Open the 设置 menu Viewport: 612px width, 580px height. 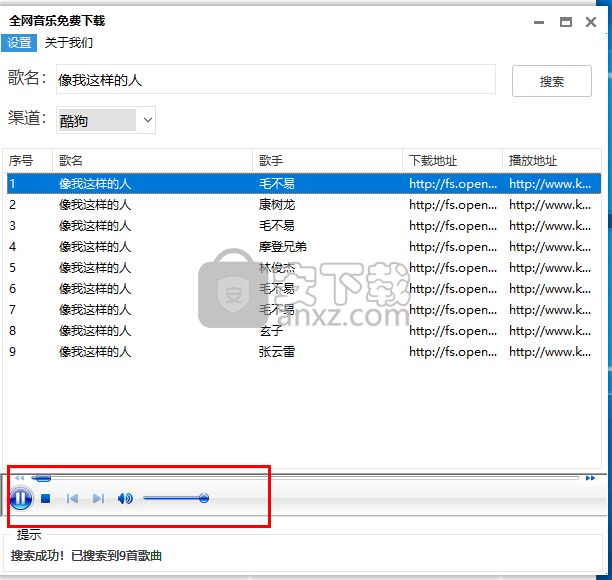[19, 43]
